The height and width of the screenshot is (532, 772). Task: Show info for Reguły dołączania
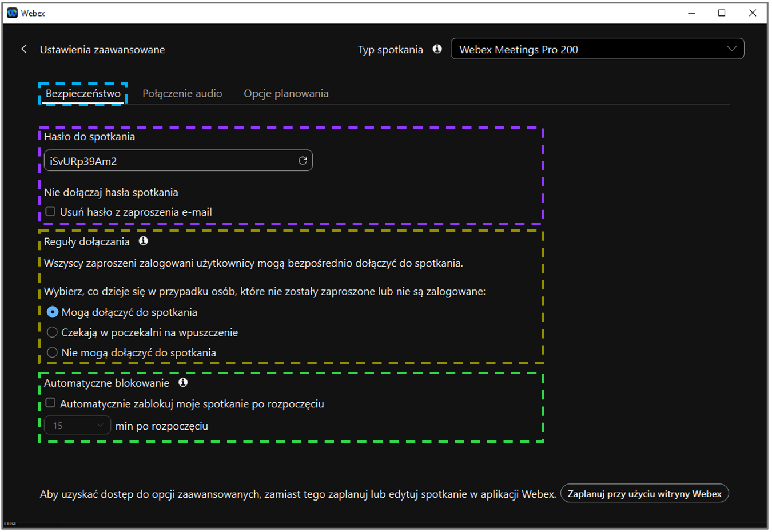tap(144, 241)
